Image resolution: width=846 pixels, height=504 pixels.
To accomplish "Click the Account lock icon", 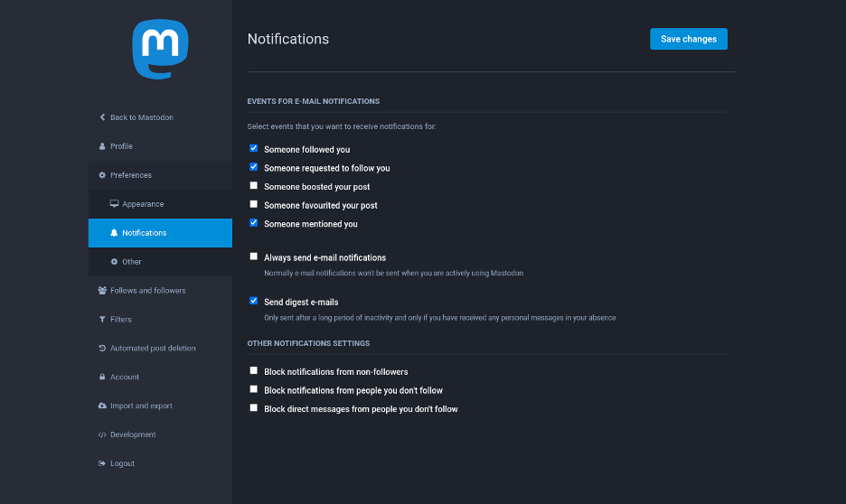I will click(102, 378).
